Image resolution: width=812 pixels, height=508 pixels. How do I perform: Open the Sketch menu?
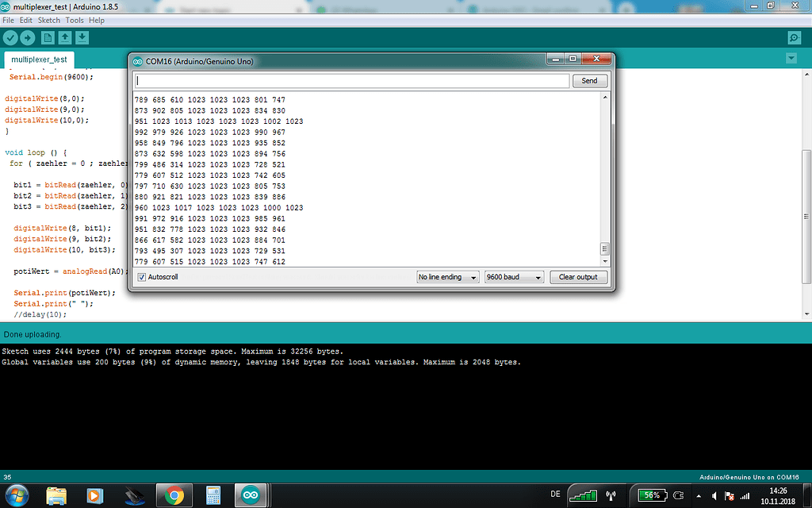click(x=48, y=20)
